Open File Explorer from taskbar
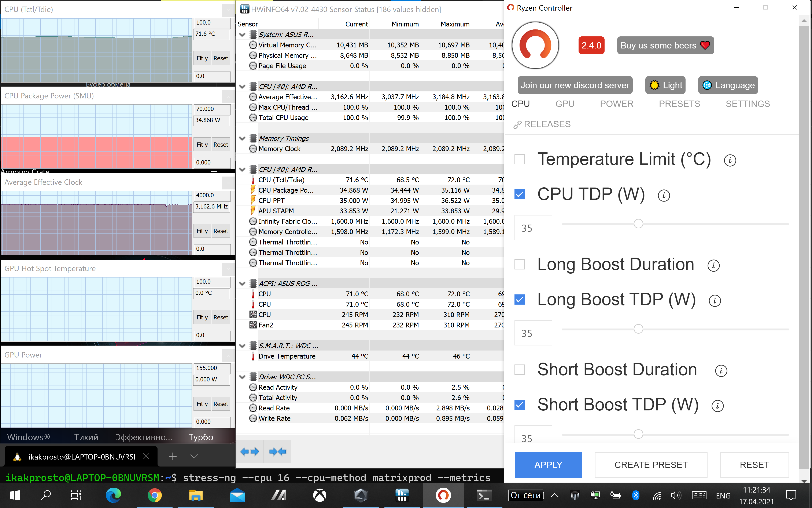Screen dimensions: 812x508 pyautogui.click(x=196, y=495)
